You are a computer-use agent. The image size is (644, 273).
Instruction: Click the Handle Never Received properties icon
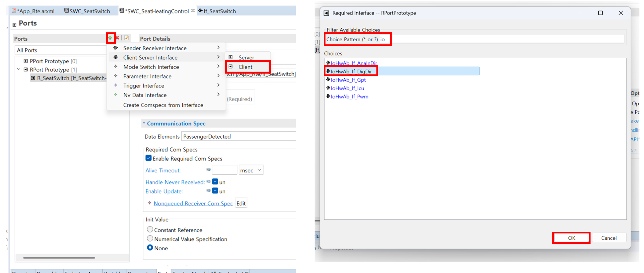208,182
